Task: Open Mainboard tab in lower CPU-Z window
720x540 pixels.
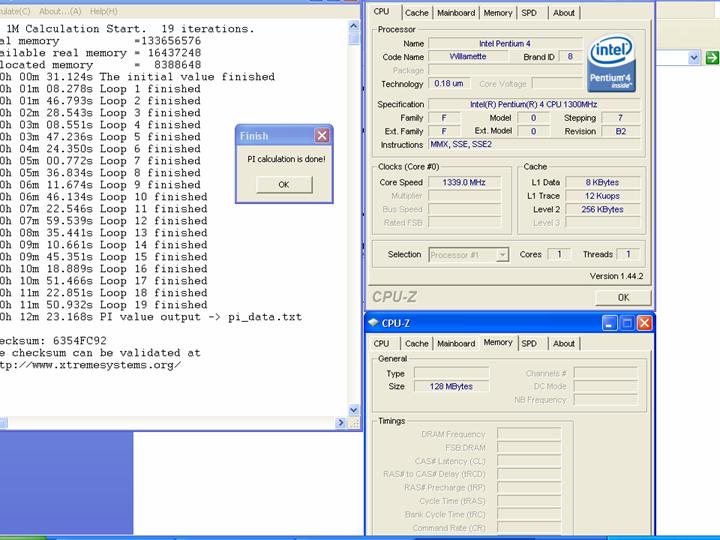Action: coord(456,343)
